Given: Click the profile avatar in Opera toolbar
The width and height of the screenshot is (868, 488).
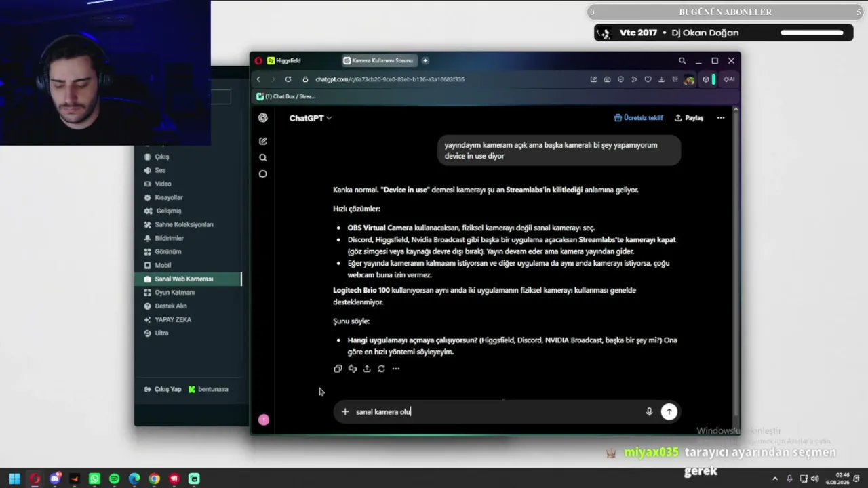Looking at the screenshot, I should point(689,79).
